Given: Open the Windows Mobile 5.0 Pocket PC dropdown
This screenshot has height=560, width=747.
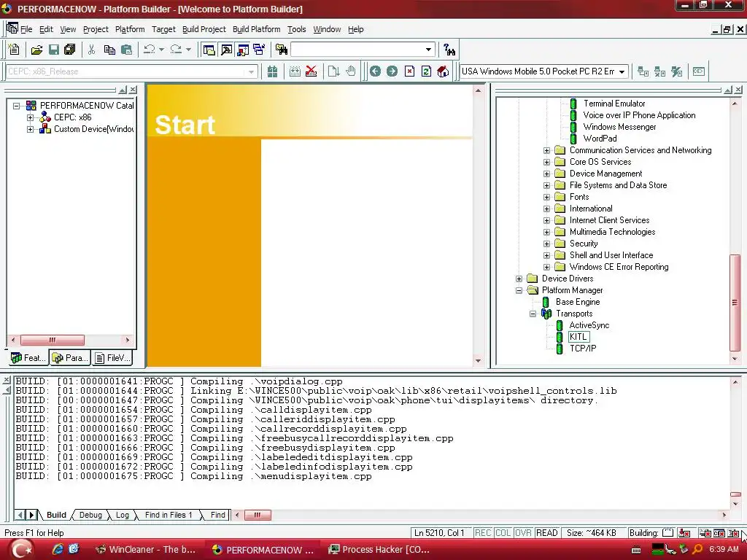Looking at the screenshot, I should coord(622,71).
